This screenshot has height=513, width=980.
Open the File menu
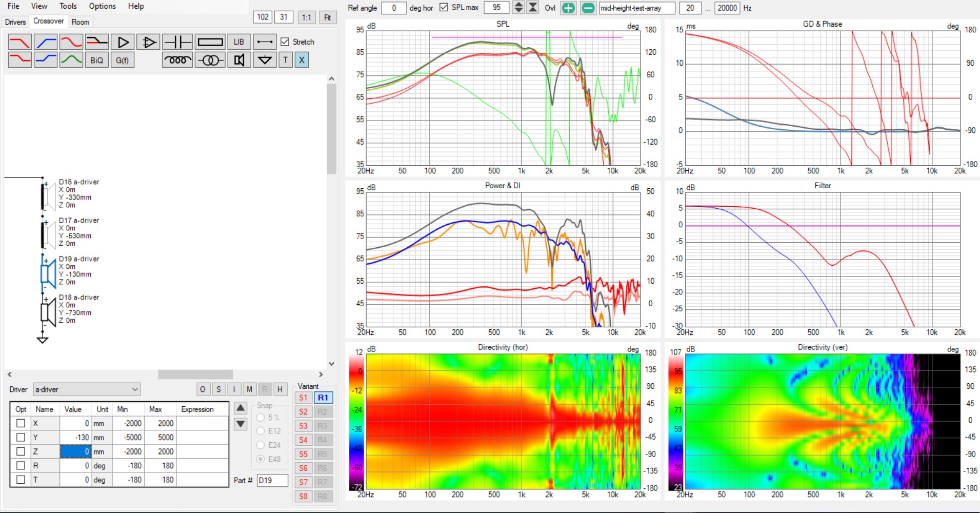[13, 6]
